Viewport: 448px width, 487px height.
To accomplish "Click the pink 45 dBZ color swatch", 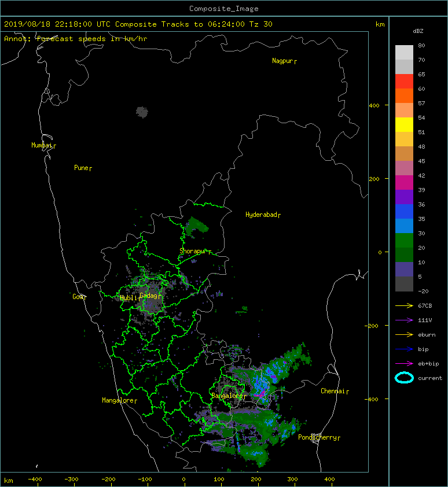I will (x=404, y=168).
